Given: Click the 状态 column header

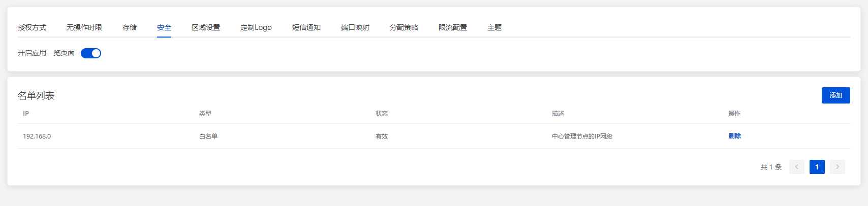Looking at the screenshot, I should click(x=382, y=114).
